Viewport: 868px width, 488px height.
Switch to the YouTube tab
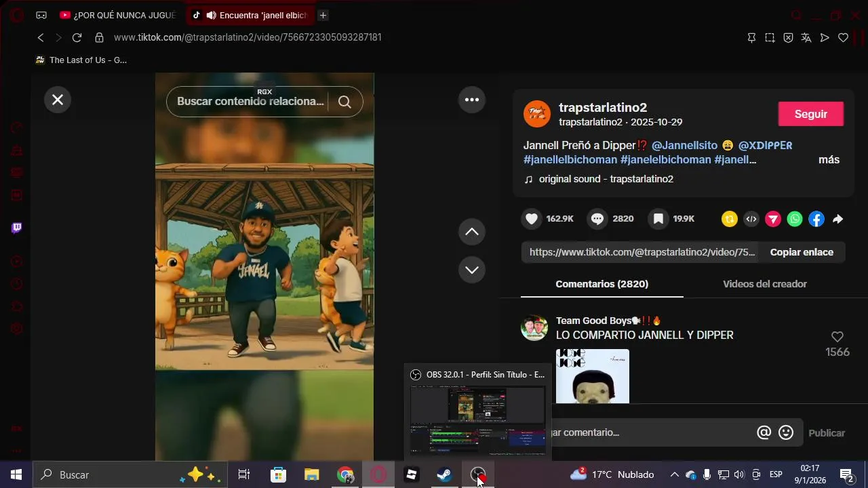click(117, 15)
